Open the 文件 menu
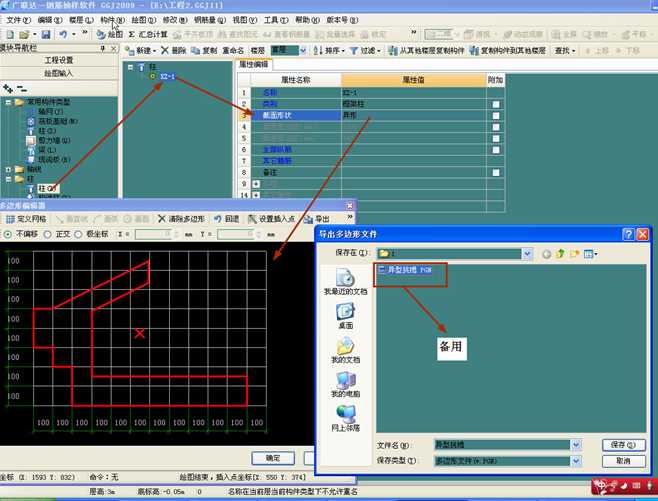Viewport: 658px width, 501px height. 18,20
